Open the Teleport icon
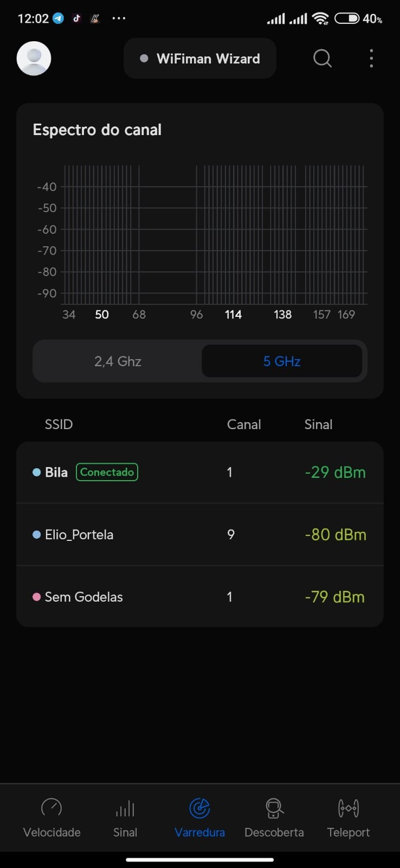The height and width of the screenshot is (868, 400). point(348,808)
